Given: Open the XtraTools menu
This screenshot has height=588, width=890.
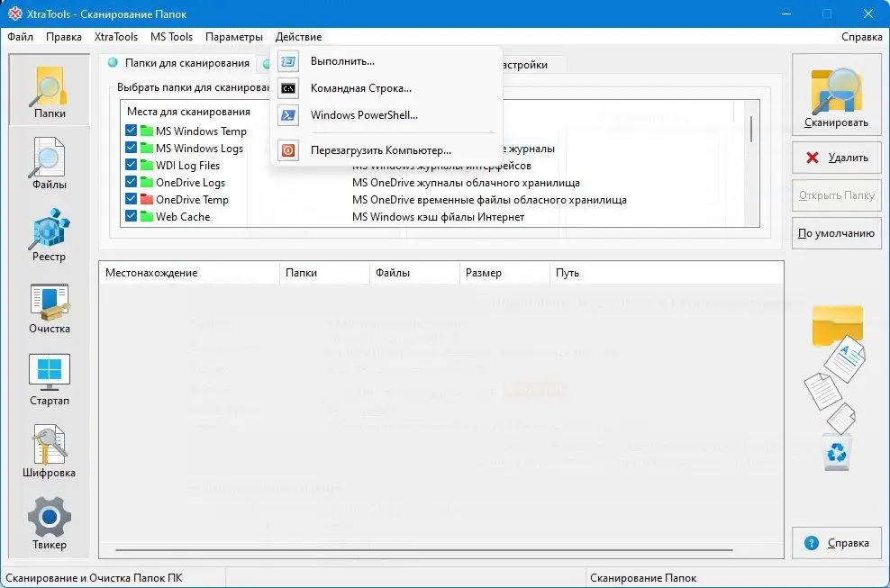Looking at the screenshot, I should (x=116, y=37).
